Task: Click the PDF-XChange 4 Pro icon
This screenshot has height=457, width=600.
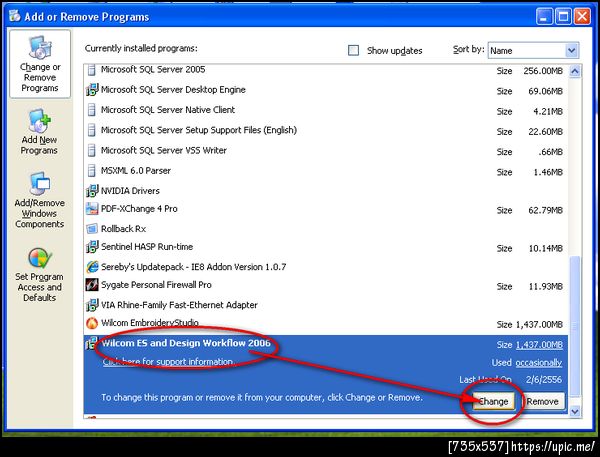Action: (x=92, y=209)
